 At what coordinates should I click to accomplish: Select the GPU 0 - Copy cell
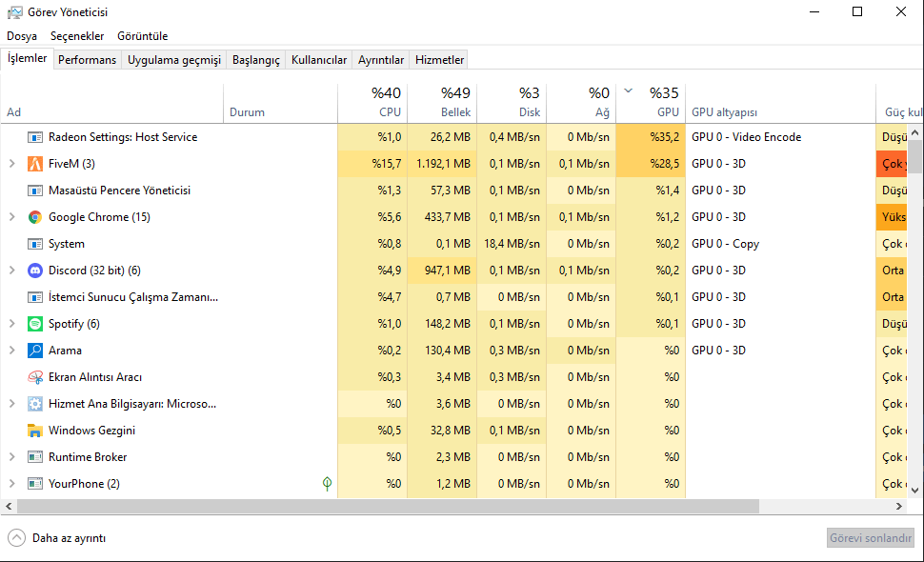[781, 244]
